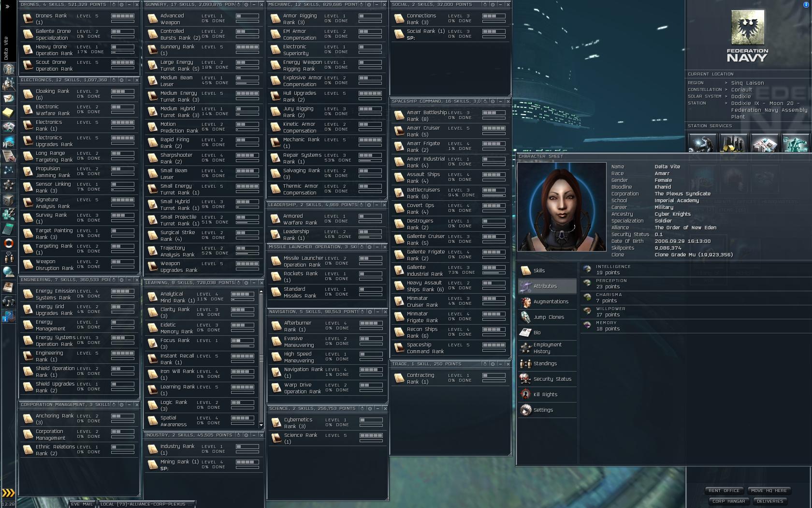812x508 pixels.
Task: Click the Amarr Battleship skill book icon
Action: click(x=399, y=116)
